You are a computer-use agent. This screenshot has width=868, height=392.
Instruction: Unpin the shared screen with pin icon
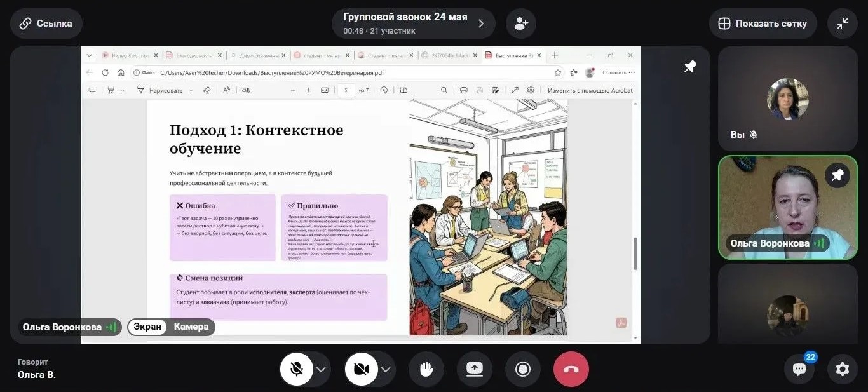tap(690, 67)
